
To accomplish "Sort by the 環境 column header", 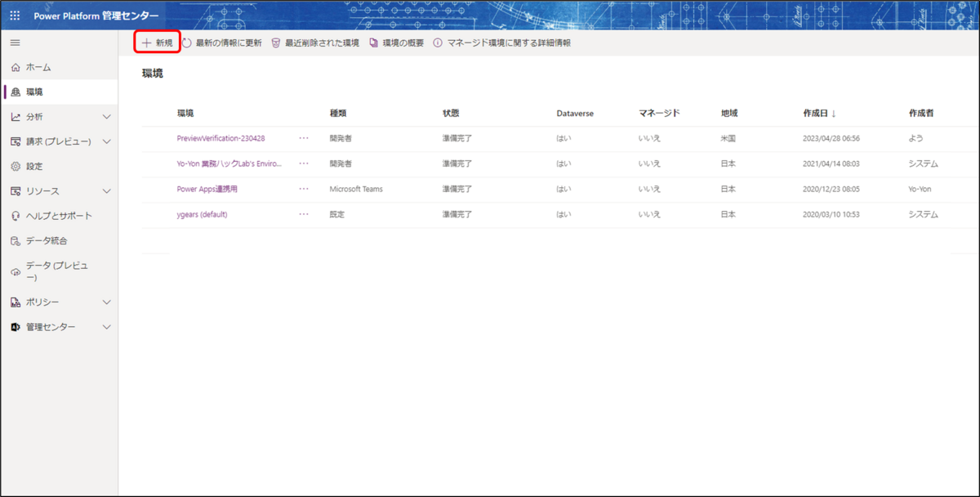I will (185, 113).
